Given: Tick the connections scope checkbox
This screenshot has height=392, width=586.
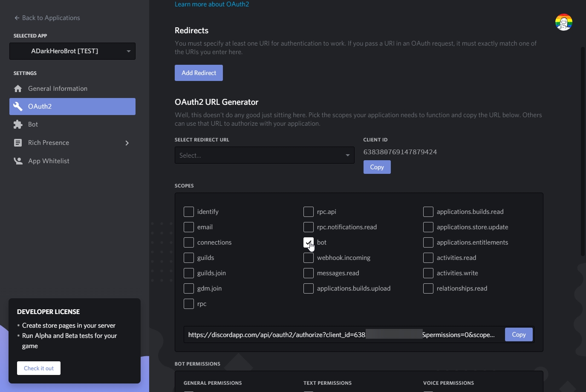Looking at the screenshot, I should [x=189, y=242].
